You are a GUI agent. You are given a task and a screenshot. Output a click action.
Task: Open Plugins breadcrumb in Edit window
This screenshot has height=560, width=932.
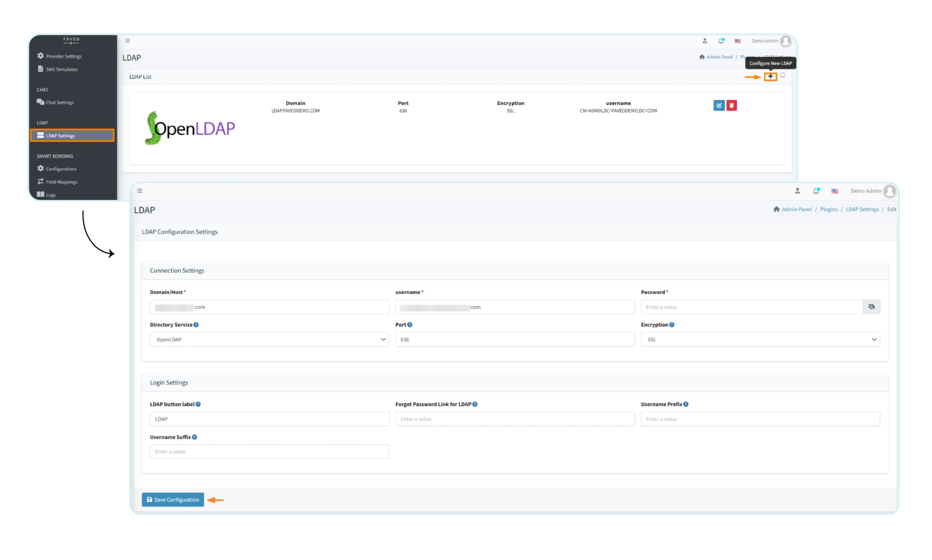(x=829, y=209)
